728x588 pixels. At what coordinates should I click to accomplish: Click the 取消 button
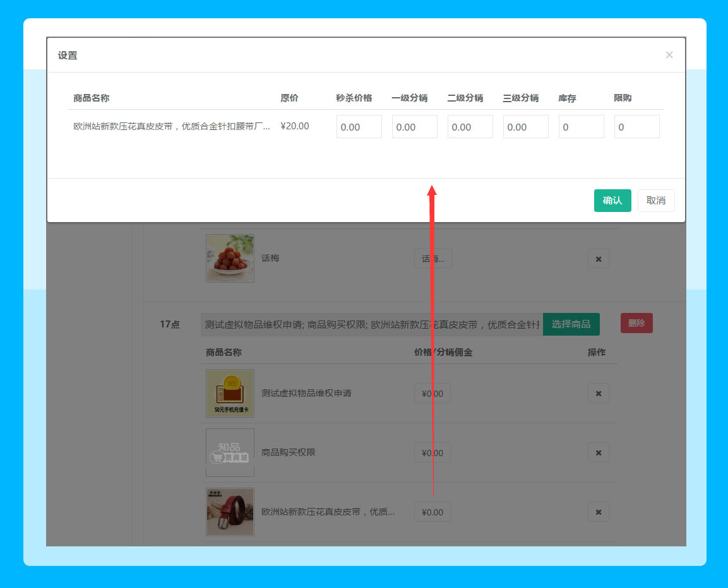656,201
